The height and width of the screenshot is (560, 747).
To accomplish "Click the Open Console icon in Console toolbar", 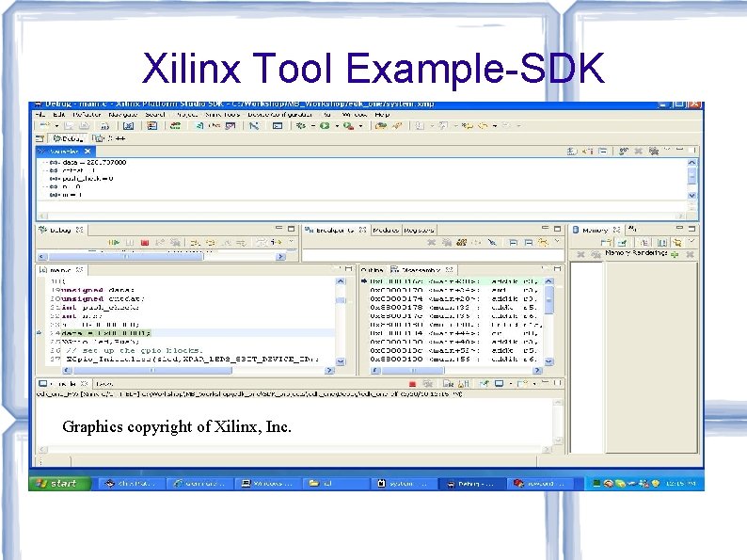I will coord(521,384).
